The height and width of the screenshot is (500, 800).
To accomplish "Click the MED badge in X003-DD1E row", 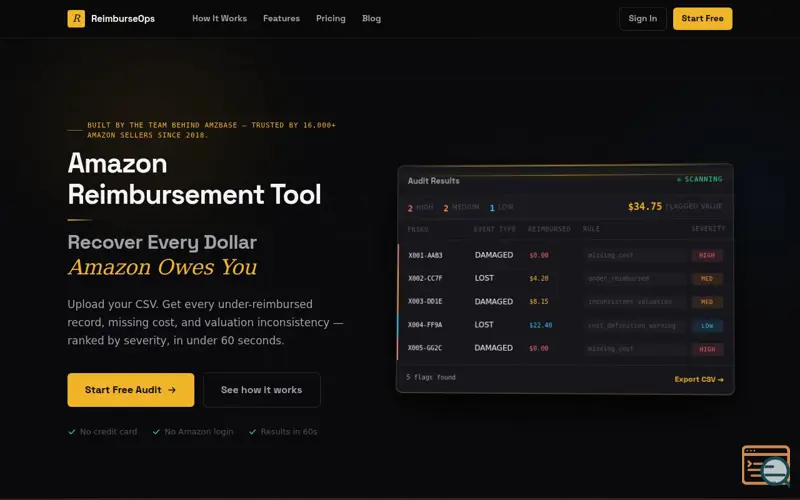I will 707,302.
